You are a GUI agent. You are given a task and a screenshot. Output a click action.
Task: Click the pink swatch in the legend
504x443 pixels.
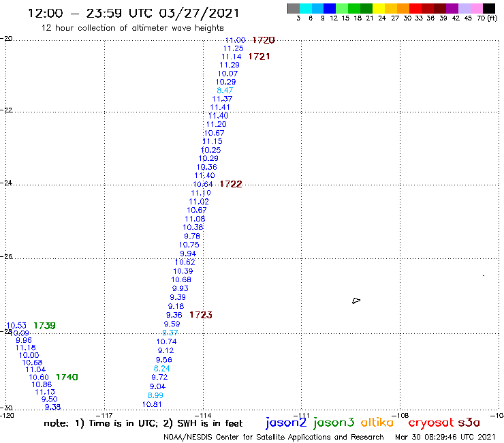coord(476,8)
